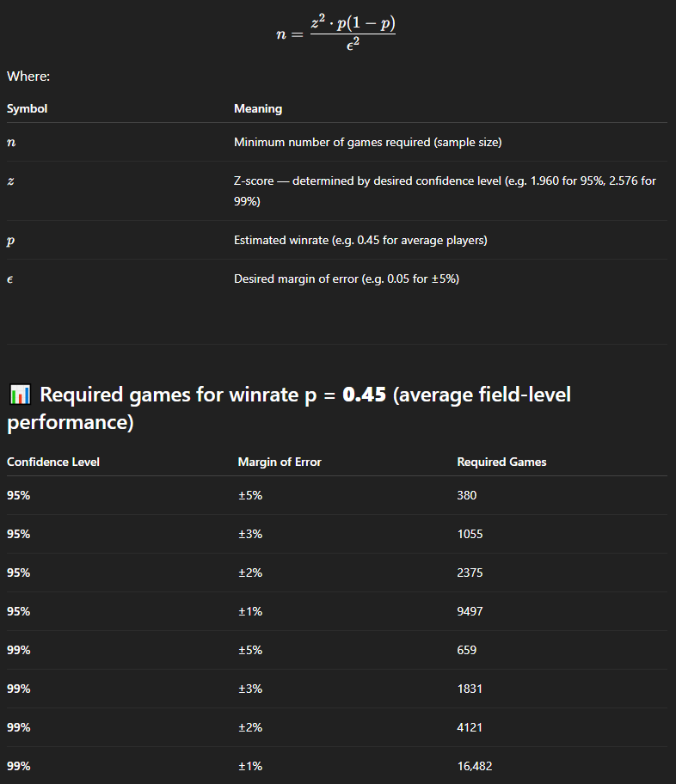Click the bar chart emoji icon

pyautogui.click(x=20, y=395)
